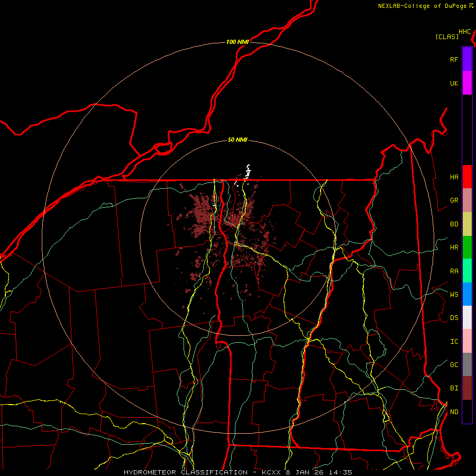
Task: Click the HA red legend swatch
Action: click(x=467, y=177)
